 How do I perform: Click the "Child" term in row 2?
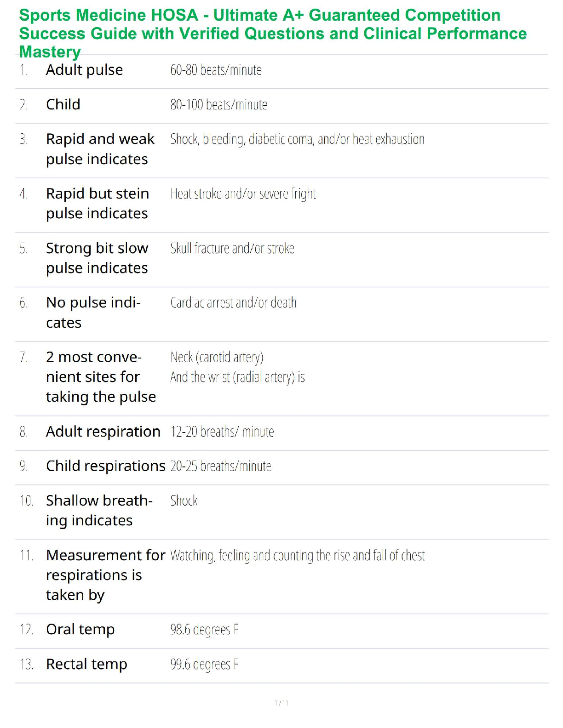point(63,104)
